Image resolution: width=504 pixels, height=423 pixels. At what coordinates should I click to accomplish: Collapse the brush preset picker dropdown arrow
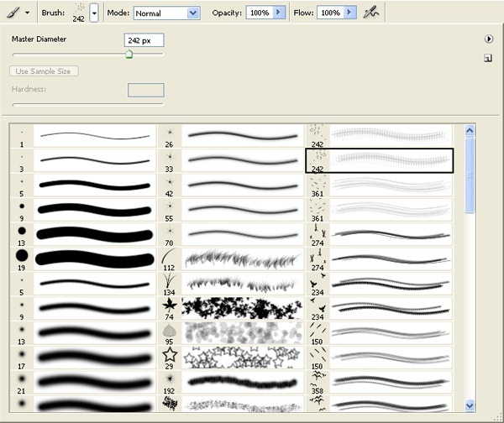94,13
